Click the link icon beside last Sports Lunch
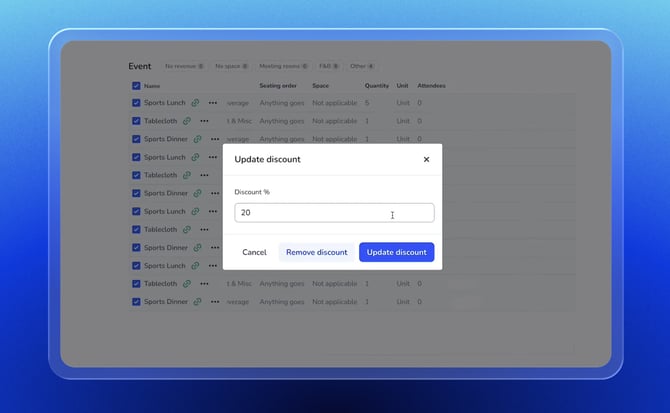 (195, 266)
